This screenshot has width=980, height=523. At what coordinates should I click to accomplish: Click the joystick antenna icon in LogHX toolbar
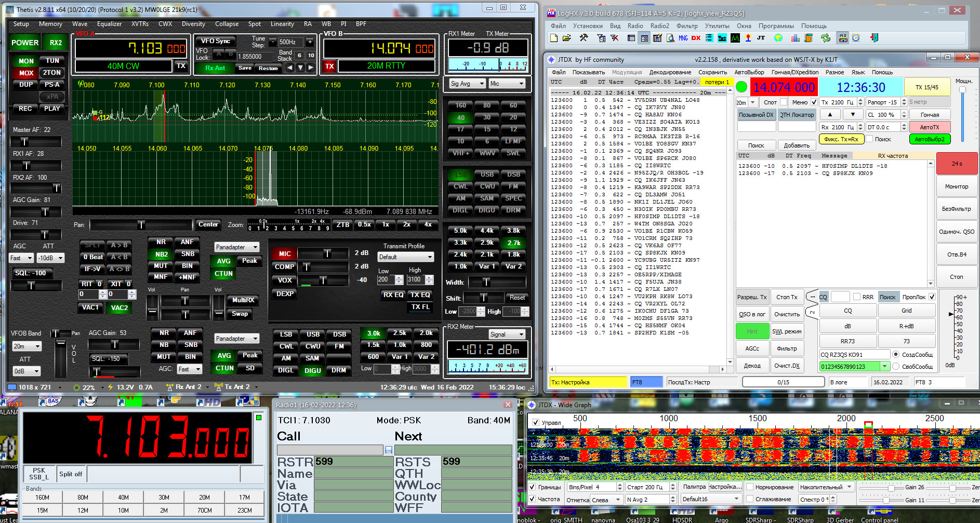(x=748, y=38)
